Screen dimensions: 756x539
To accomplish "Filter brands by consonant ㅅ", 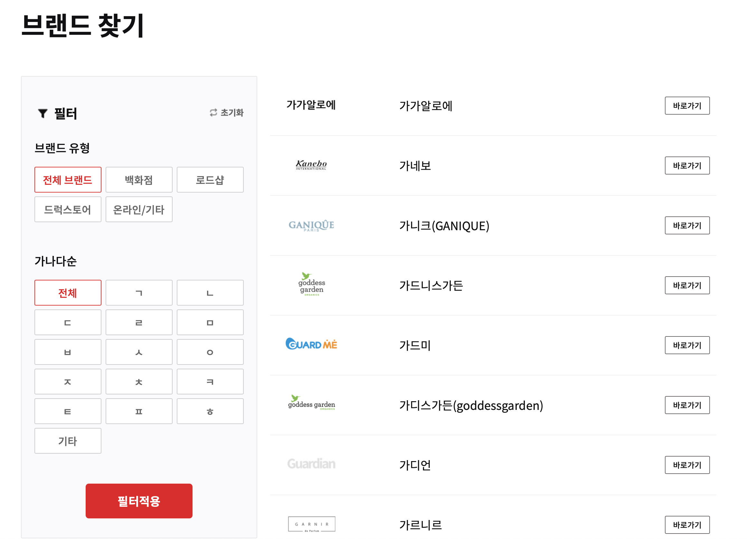I will click(139, 352).
